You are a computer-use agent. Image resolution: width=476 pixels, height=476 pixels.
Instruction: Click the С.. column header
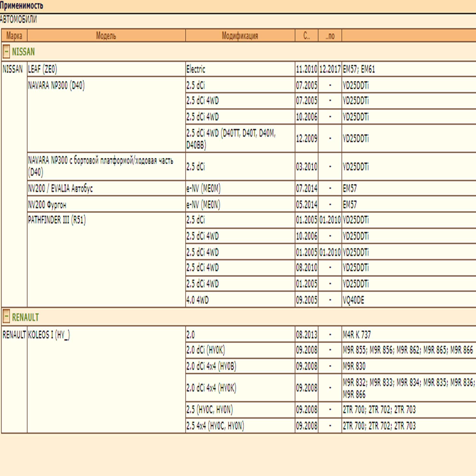coord(307,36)
